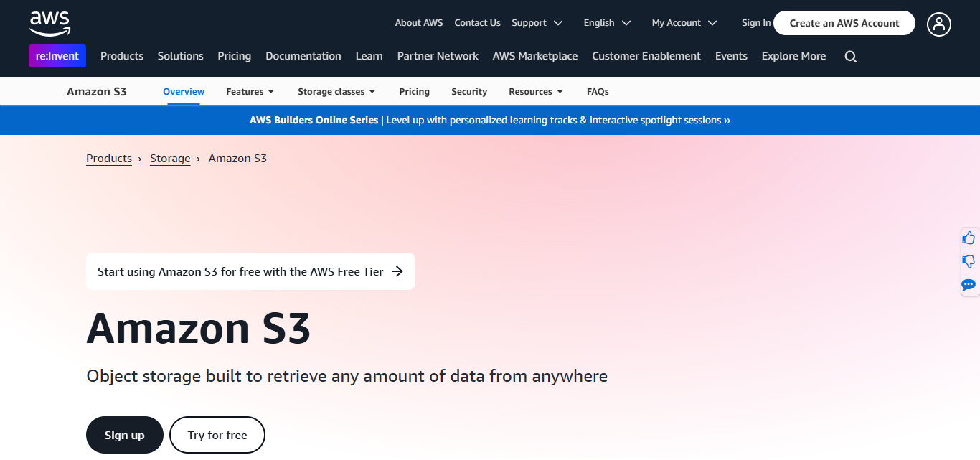Go to Pricing in main navigation

coord(235,56)
